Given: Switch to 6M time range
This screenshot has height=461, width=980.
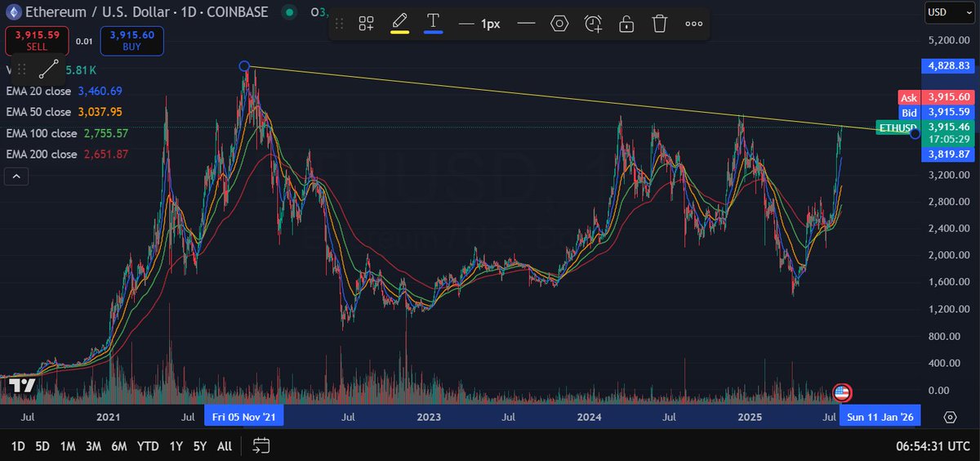Looking at the screenshot, I should coord(119,446).
